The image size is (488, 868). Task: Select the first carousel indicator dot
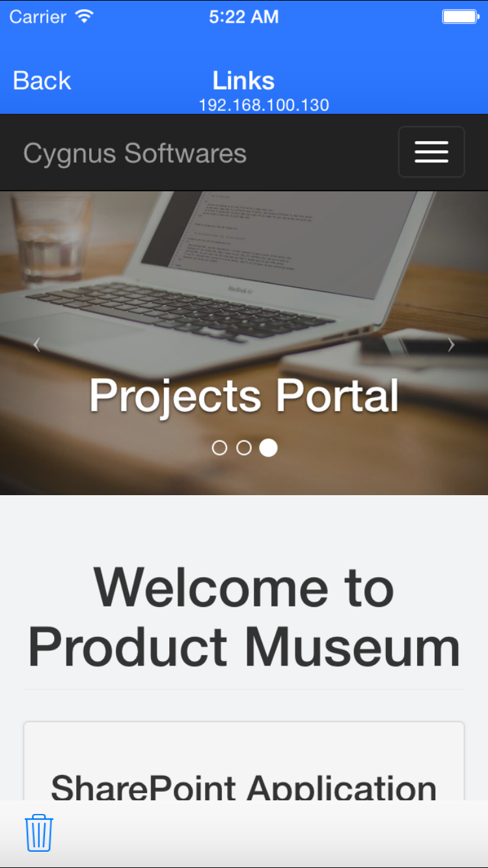(x=220, y=448)
